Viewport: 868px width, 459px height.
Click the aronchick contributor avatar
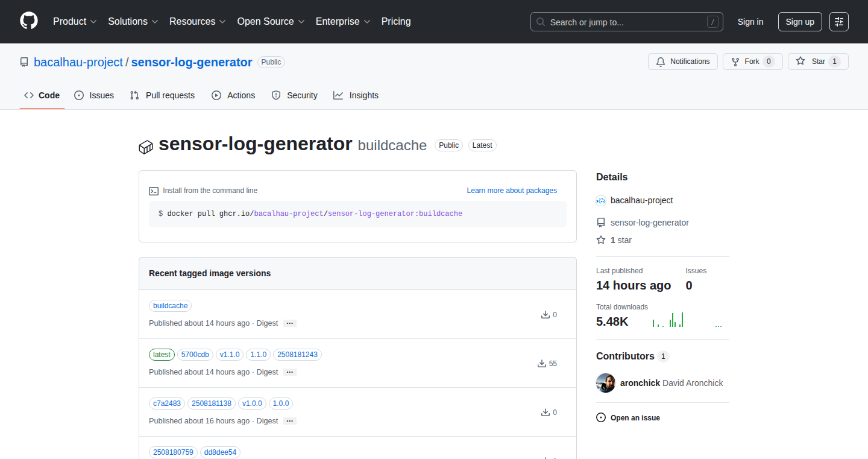coord(606,383)
